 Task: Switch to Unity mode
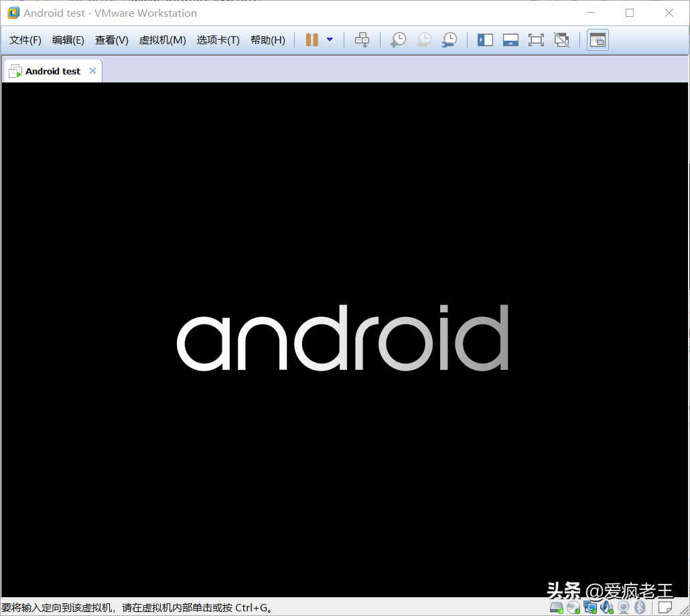pyautogui.click(x=561, y=40)
